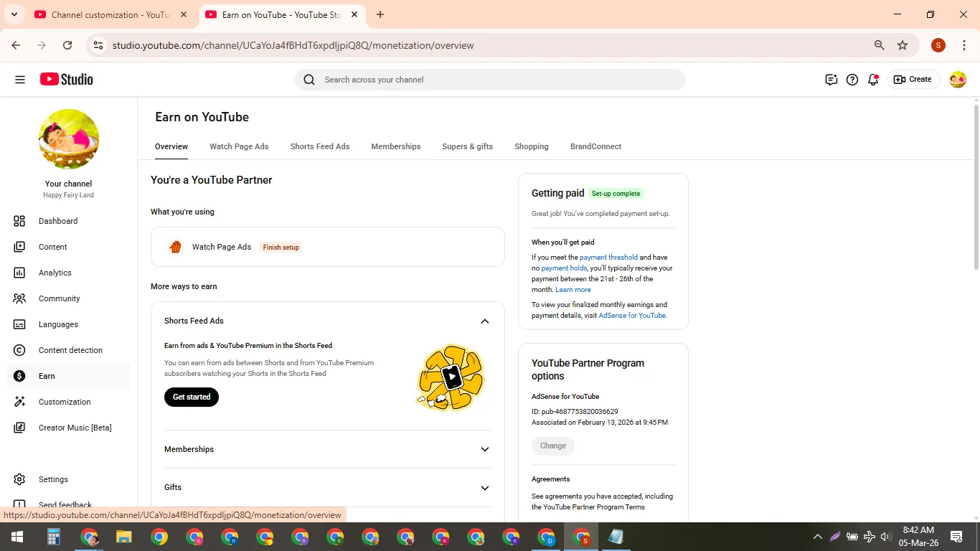980x551 pixels.
Task: Click the YouTube Studio logo
Action: click(x=67, y=80)
